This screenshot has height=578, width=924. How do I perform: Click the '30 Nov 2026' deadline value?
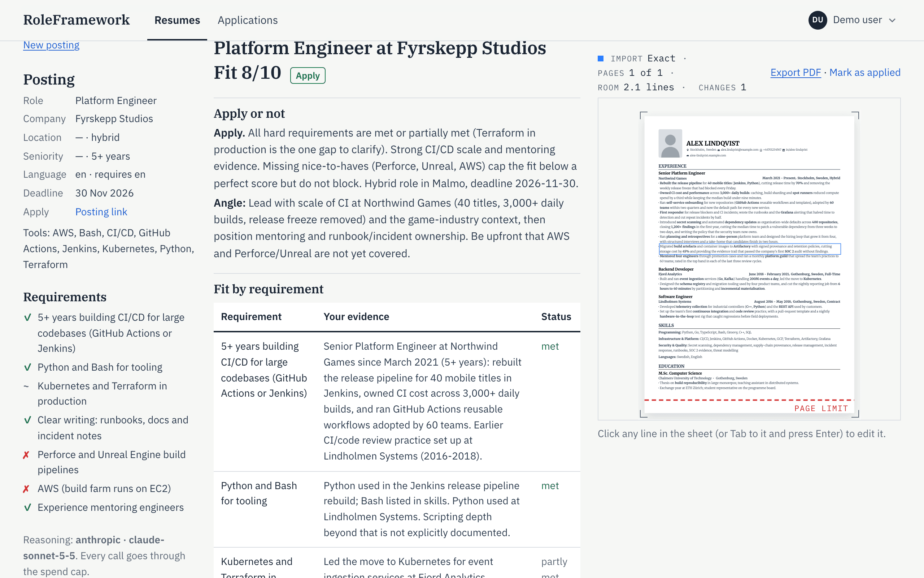click(104, 193)
